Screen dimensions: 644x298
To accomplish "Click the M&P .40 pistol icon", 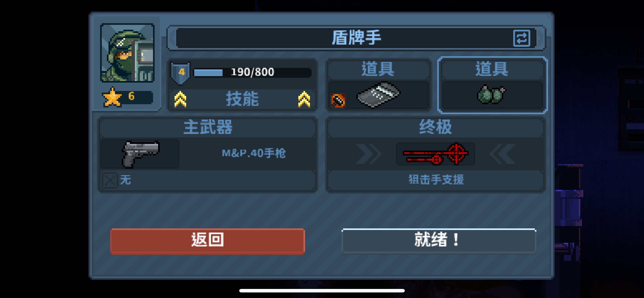I will (x=140, y=154).
